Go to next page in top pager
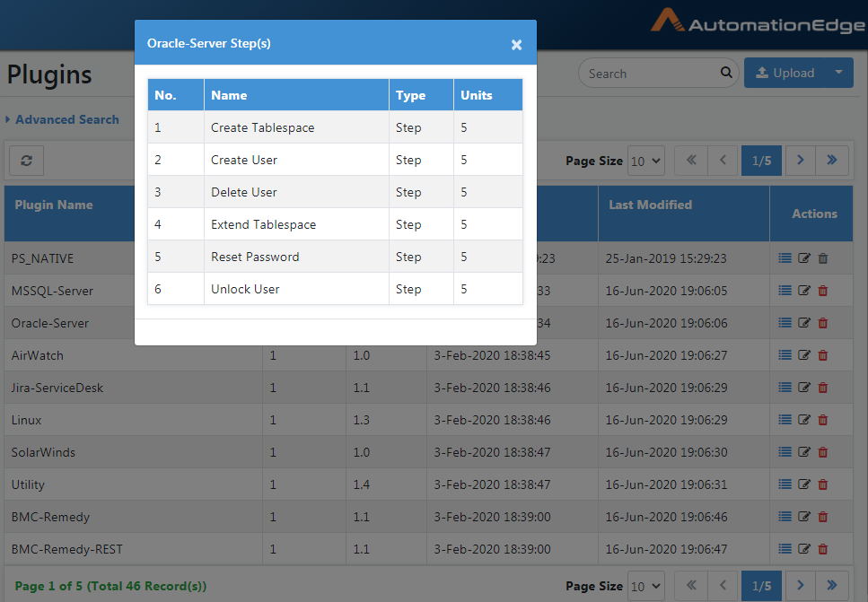868x602 pixels. click(x=800, y=161)
